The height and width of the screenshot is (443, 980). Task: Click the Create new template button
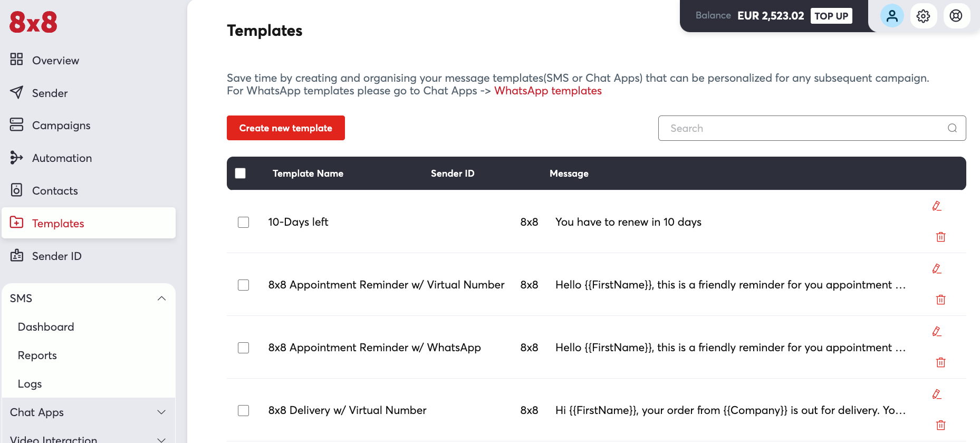(285, 128)
